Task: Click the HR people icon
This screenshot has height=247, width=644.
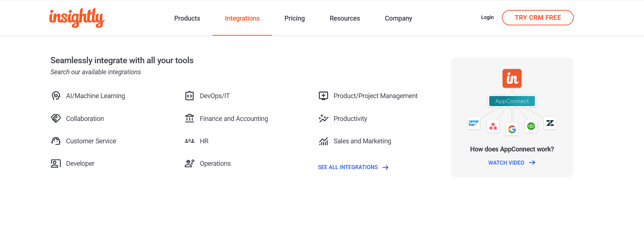Action: [x=190, y=141]
